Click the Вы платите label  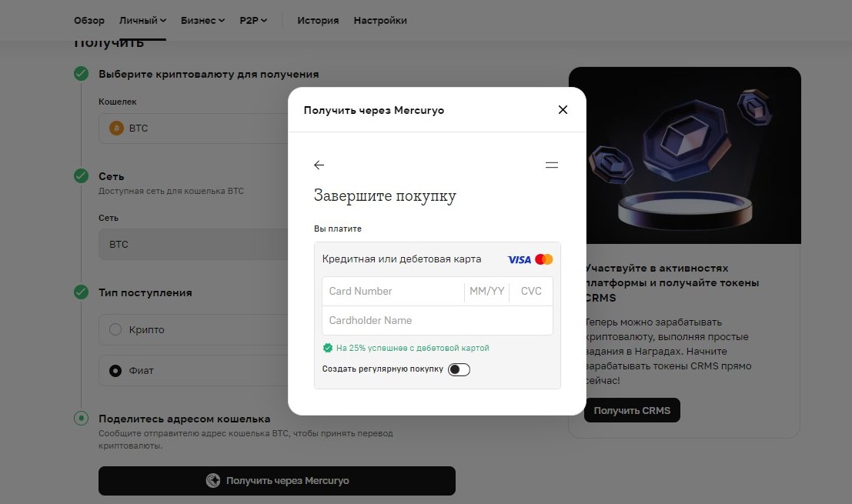[337, 229]
